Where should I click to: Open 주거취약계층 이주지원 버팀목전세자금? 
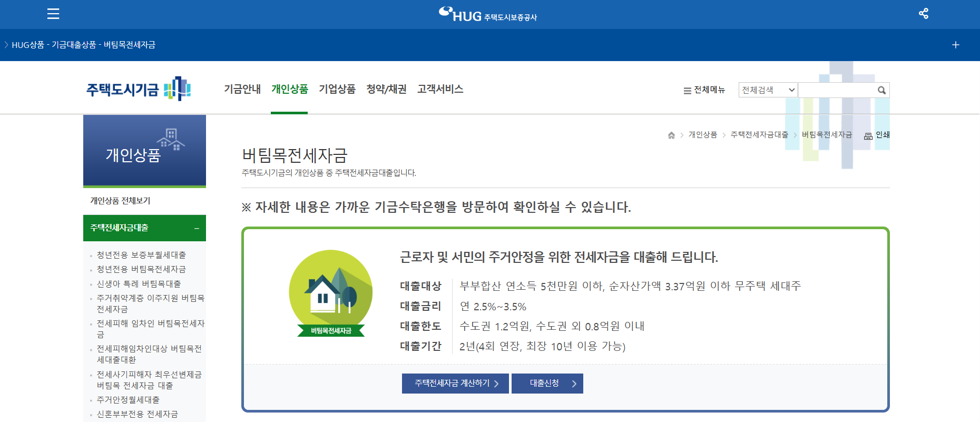pyautogui.click(x=150, y=303)
